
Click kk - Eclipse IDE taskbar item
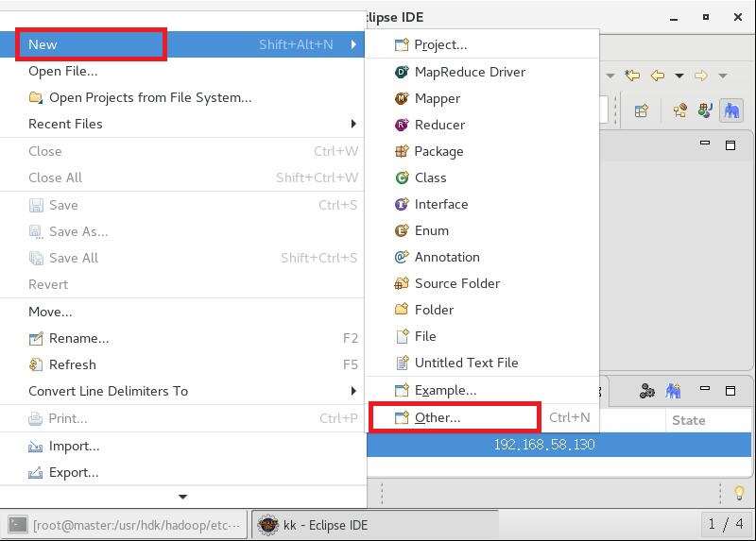(375, 525)
